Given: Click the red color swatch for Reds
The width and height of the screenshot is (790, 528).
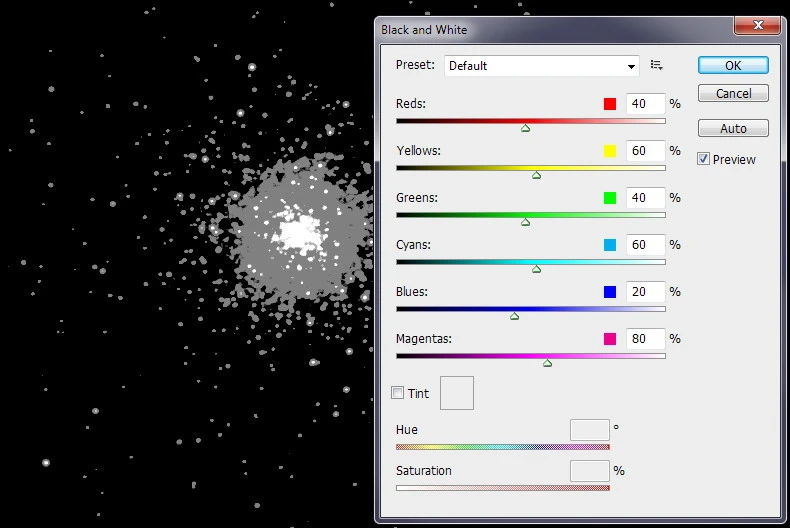Looking at the screenshot, I should [x=610, y=104].
